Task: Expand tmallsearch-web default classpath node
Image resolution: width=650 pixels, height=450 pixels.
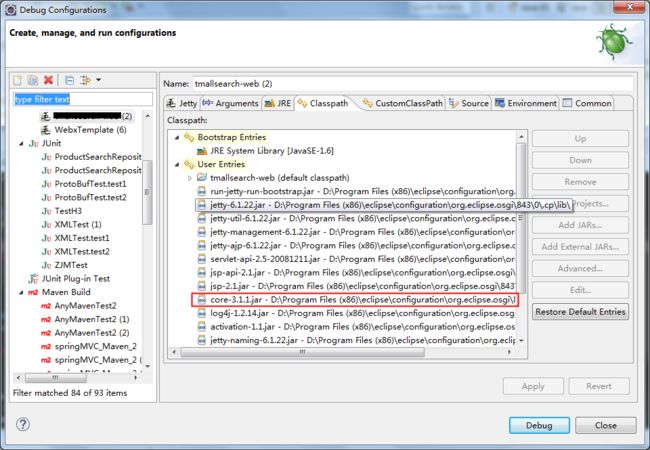Action: click(x=189, y=178)
